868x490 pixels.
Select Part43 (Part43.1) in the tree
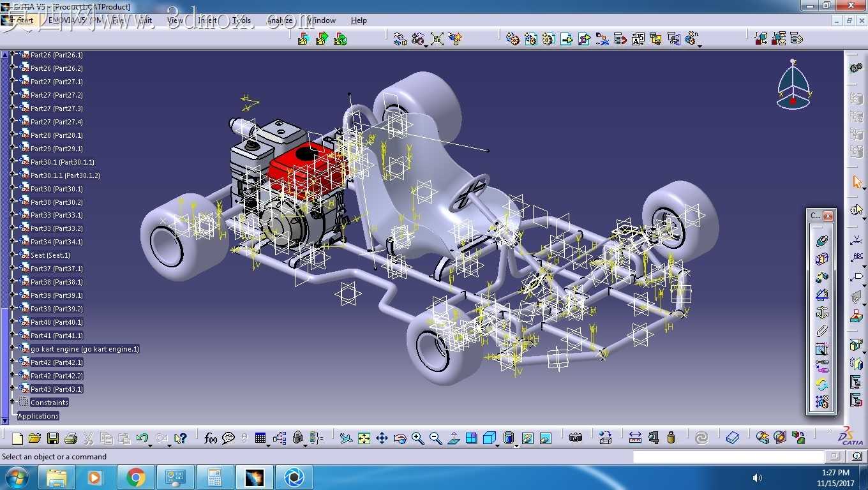(x=57, y=389)
